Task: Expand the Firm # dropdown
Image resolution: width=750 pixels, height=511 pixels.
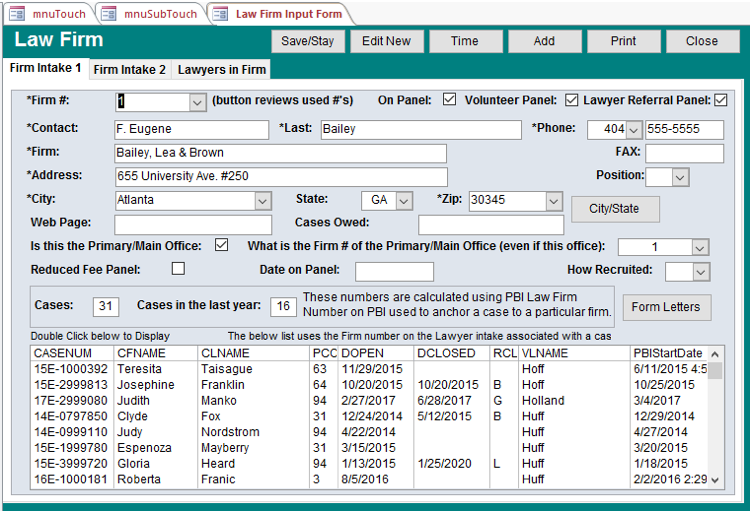Action: click(196, 102)
